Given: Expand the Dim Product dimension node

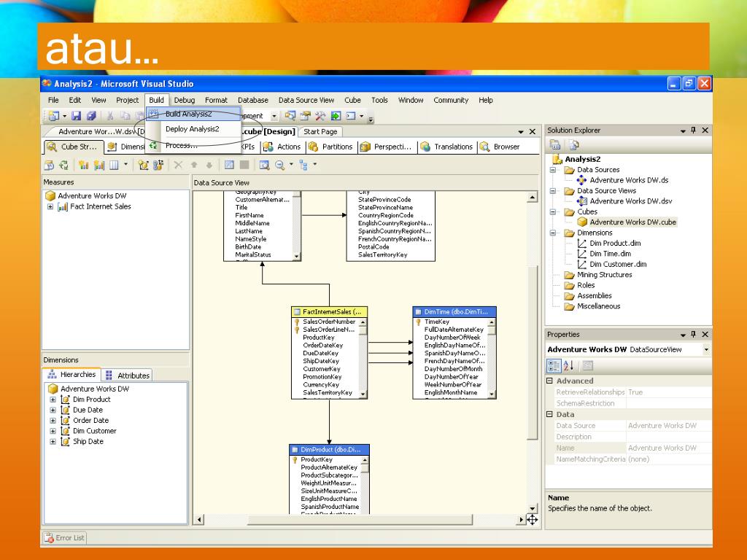Looking at the screenshot, I should pyautogui.click(x=53, y=400).
